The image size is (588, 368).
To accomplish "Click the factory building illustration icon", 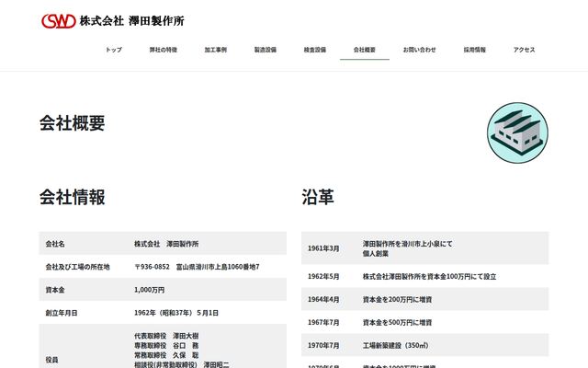I will coord(517,132).
